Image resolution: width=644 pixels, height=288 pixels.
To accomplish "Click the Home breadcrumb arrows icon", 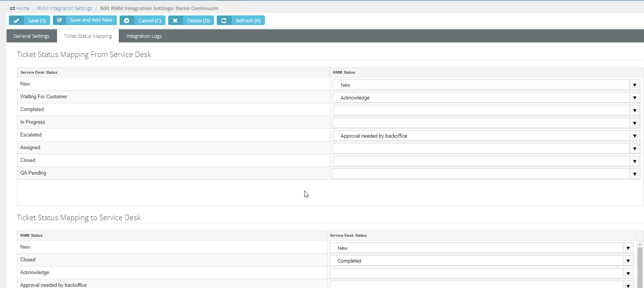I will (x=13, y=8).
